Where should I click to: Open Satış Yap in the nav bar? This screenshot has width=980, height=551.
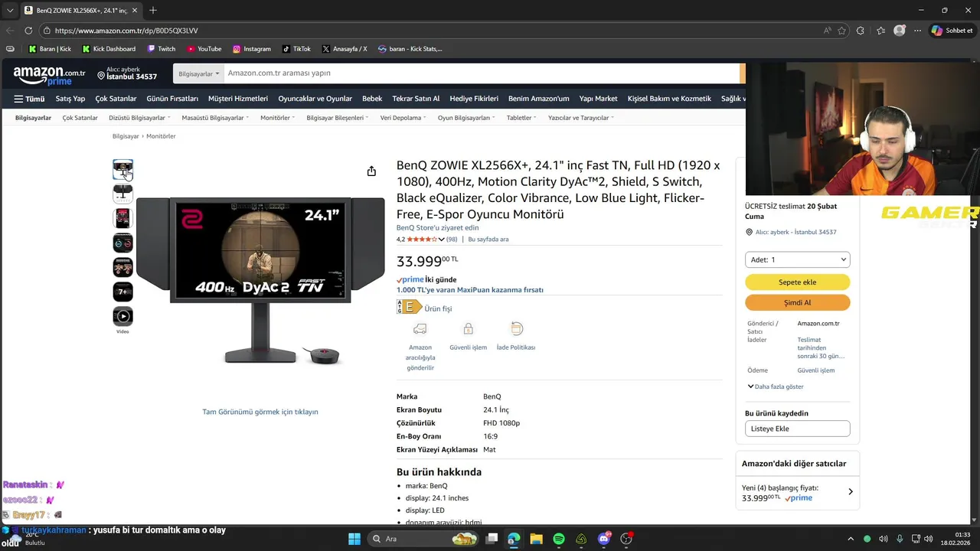70,99
